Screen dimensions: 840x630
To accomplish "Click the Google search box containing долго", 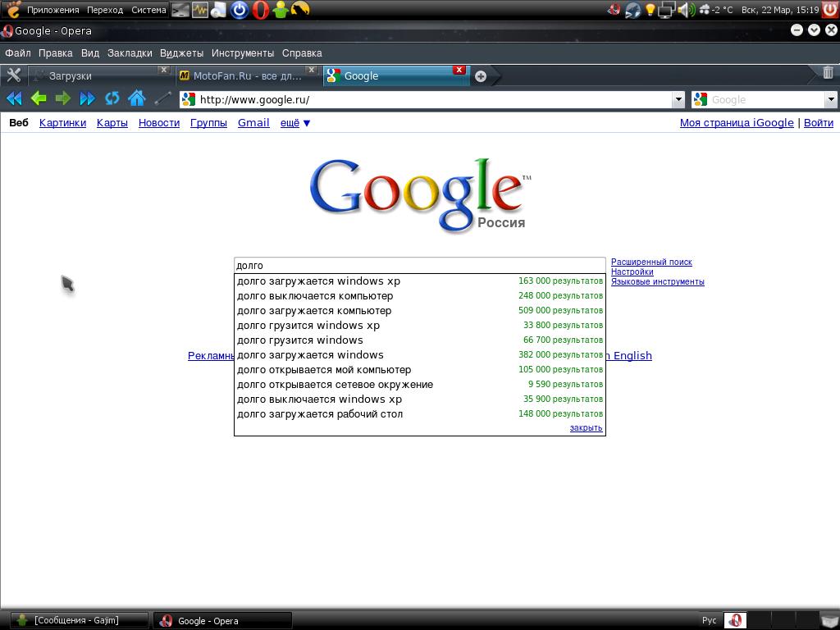I will (x=420, y=266).
